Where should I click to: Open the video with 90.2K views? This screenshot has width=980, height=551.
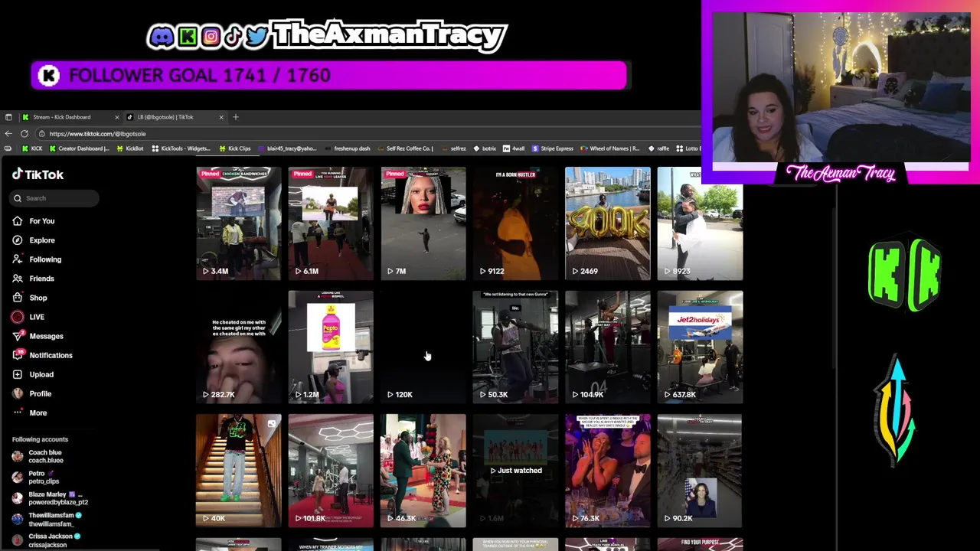[700, 471]
